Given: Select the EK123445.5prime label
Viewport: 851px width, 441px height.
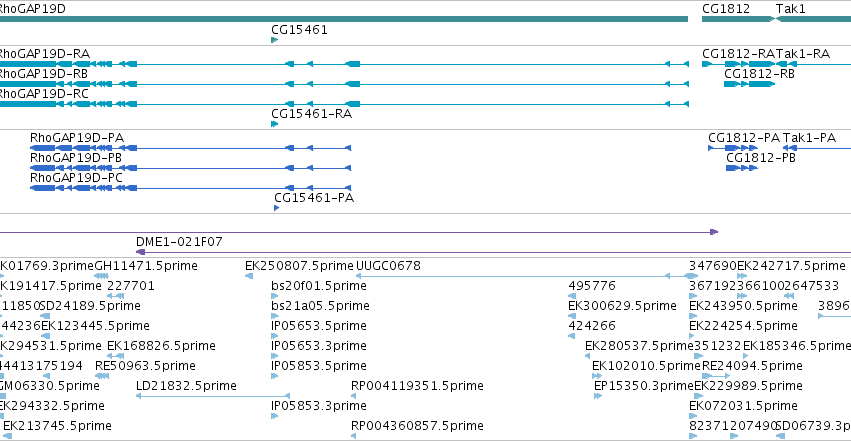Looking at the screenshot, I should pyautogui.click(x=96, y=326).
